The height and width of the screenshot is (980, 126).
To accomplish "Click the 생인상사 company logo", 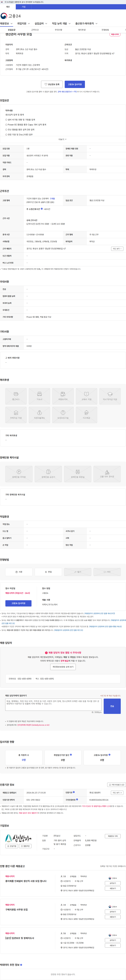I will 18,838.
